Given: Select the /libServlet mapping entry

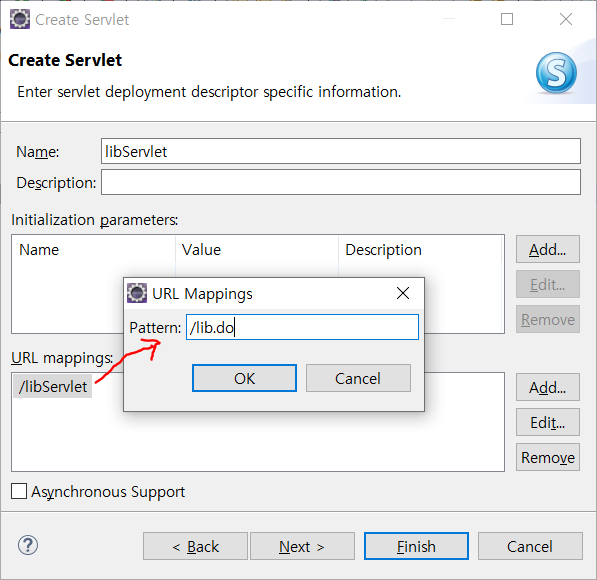Looking at the screenshot, I should [53, 387].
